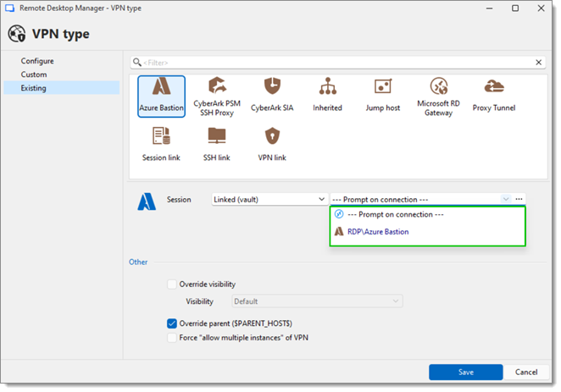The height and width of the screenshot is (392, 561).
Task: Select the Proxy Tunnel type
Action: (x=494, y=95)
